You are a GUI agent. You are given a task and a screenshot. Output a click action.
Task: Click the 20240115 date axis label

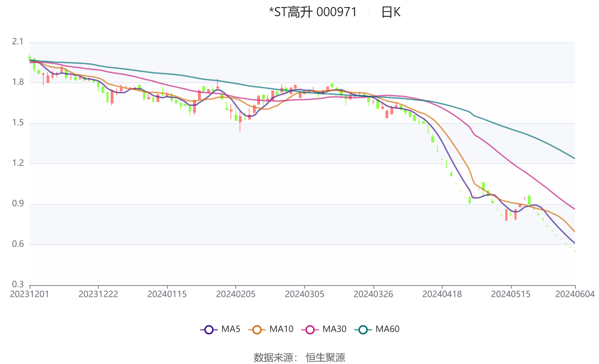pyautogui.click(x=167, y=294)
